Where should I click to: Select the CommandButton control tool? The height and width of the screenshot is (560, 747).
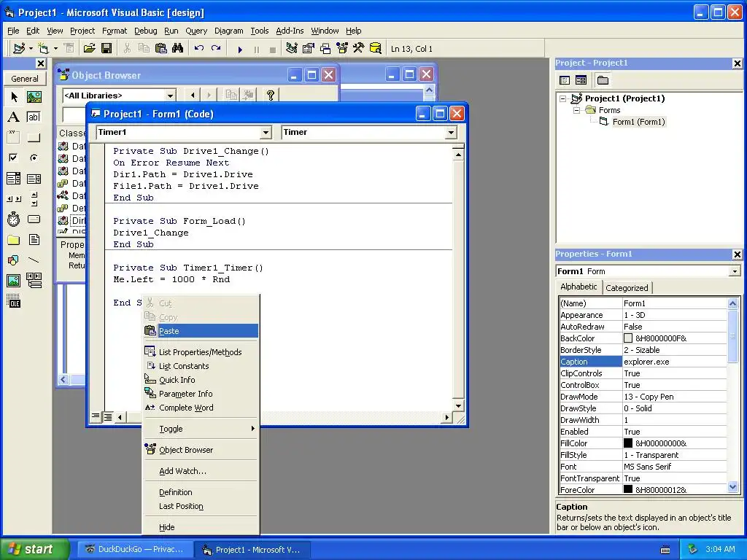tap(34, 138)
